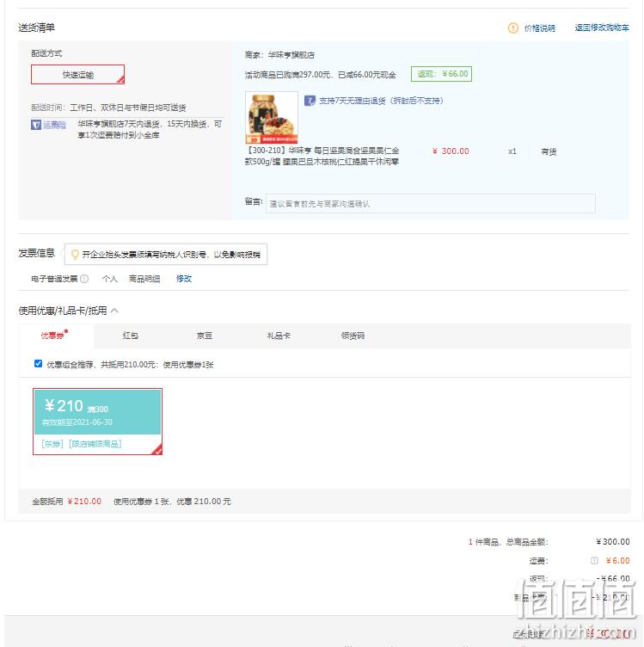Select the 快递运输 delivery method button
The width and height of the screenshot is (644, 647).
(77, 74)
